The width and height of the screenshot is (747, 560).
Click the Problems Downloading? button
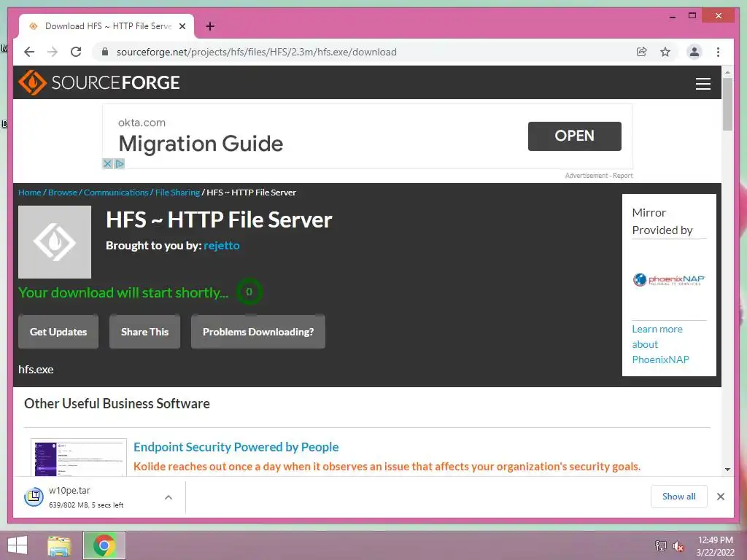click(258, 332)
